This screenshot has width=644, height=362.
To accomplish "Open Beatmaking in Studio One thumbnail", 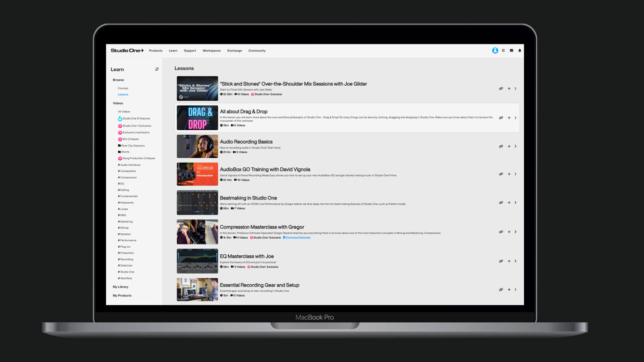I will pyautogui.click(x=197, y=203).
